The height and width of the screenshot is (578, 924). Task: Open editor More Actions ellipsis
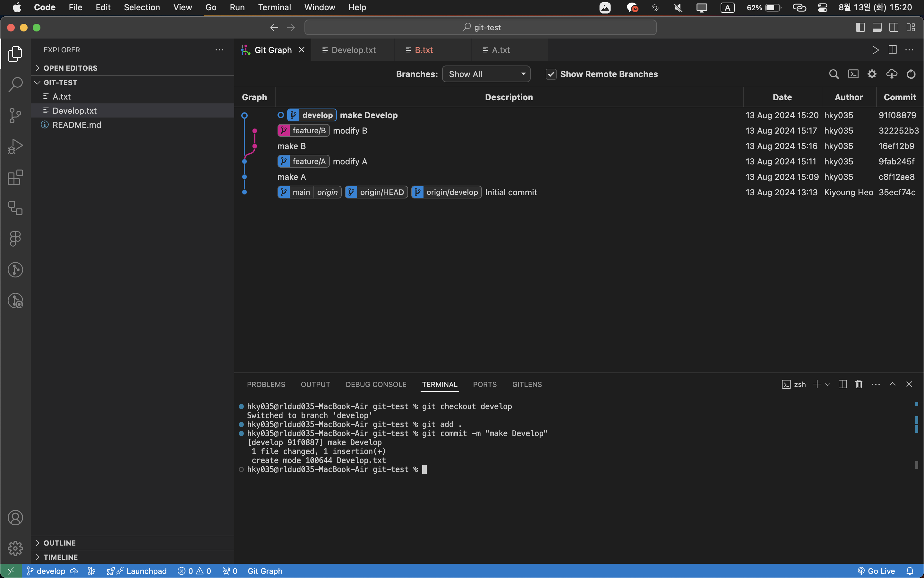[x=910, y=50]
